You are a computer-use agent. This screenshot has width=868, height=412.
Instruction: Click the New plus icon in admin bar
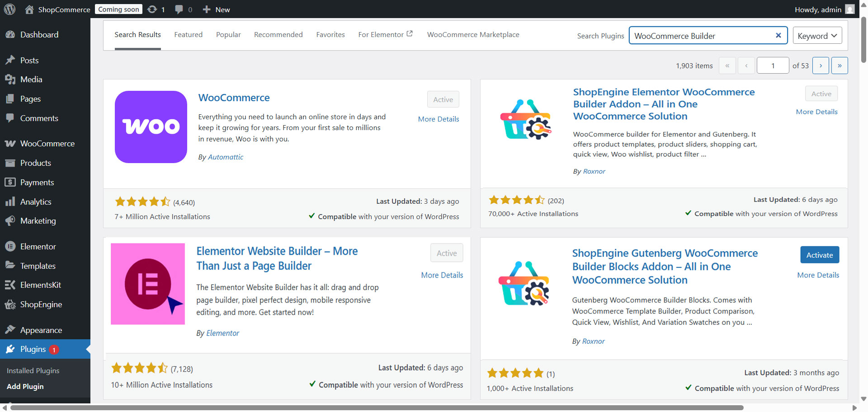(206, 9)
